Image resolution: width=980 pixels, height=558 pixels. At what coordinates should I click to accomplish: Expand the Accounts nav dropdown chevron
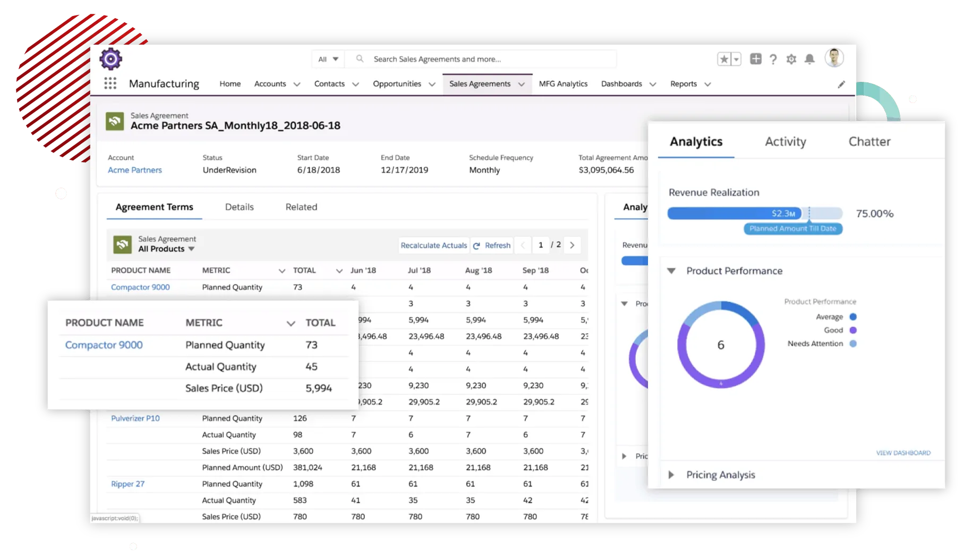coord(297,84)
